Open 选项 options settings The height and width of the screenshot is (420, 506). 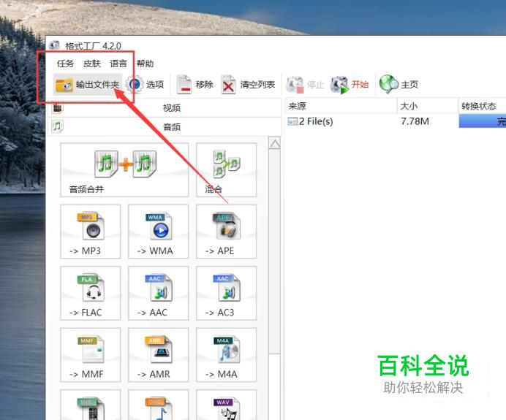[x=145, y=85]
